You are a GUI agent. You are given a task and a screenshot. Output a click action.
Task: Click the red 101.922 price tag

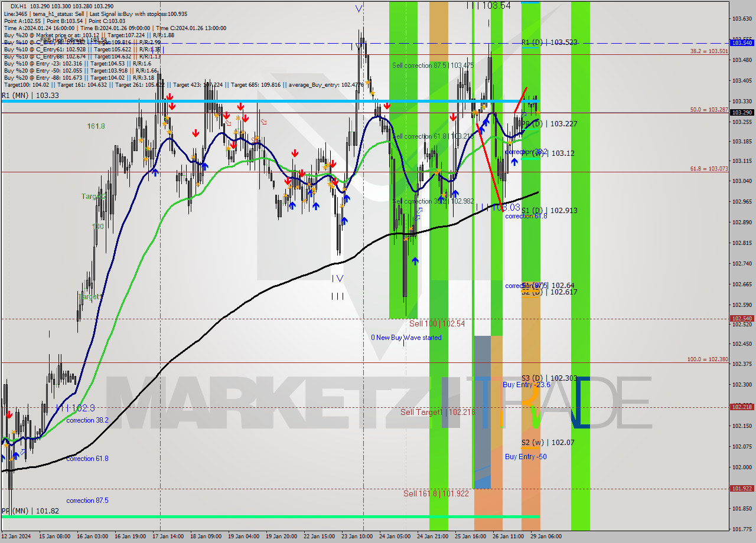point(742,488)
